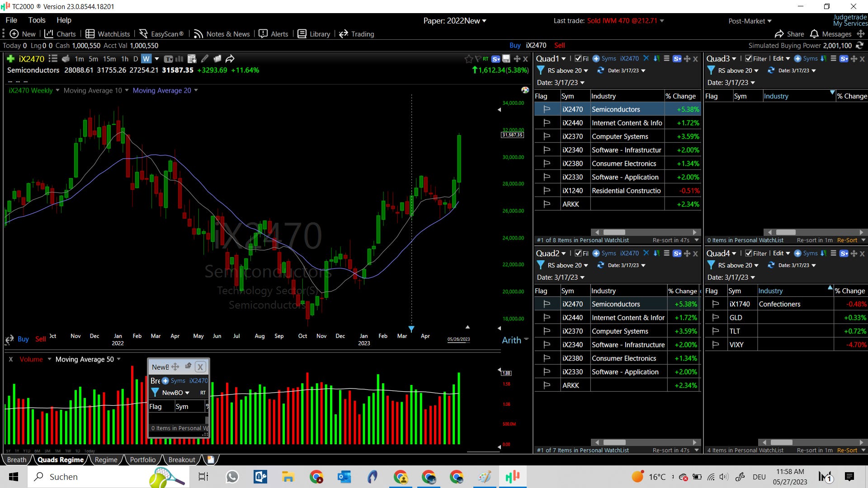Viewport: 868px width, 488px height.
Task: Click the share arrow icon in chart toolbar
Action: click(x=230, y=59)
